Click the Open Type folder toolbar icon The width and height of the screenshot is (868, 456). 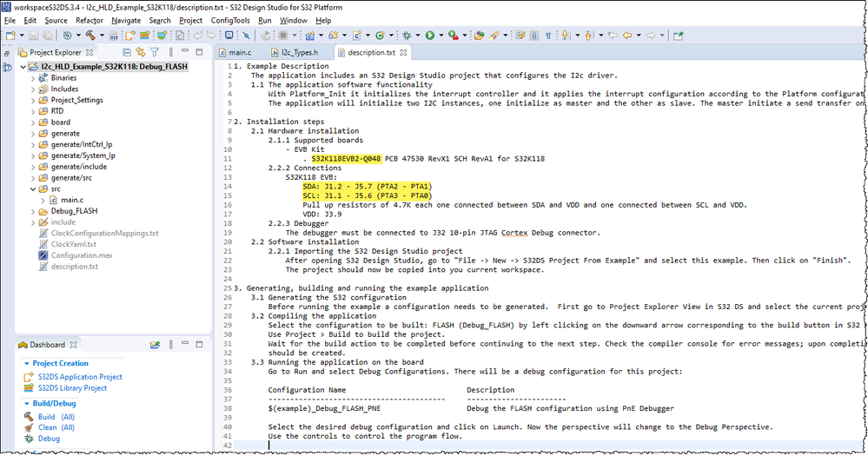(x=479, y=36)
